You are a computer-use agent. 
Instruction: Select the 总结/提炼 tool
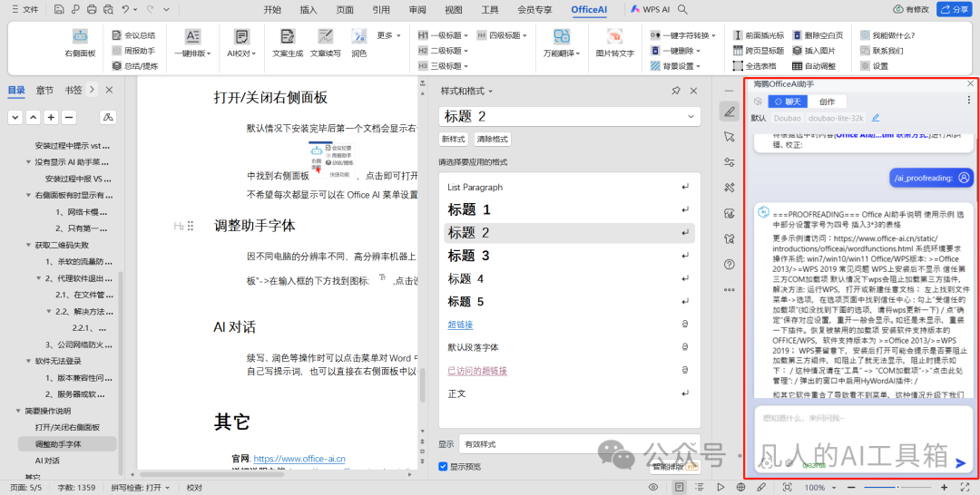(x=135, y=65)
